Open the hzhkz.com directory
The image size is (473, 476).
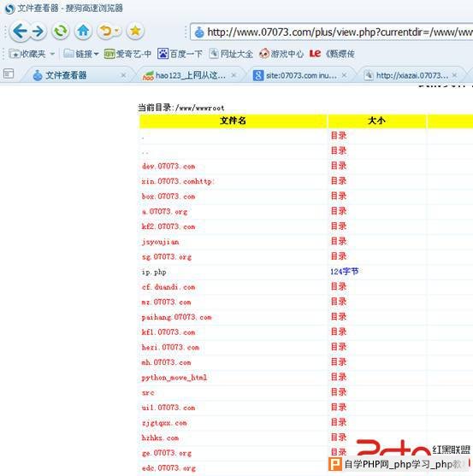tap(160, 438)
